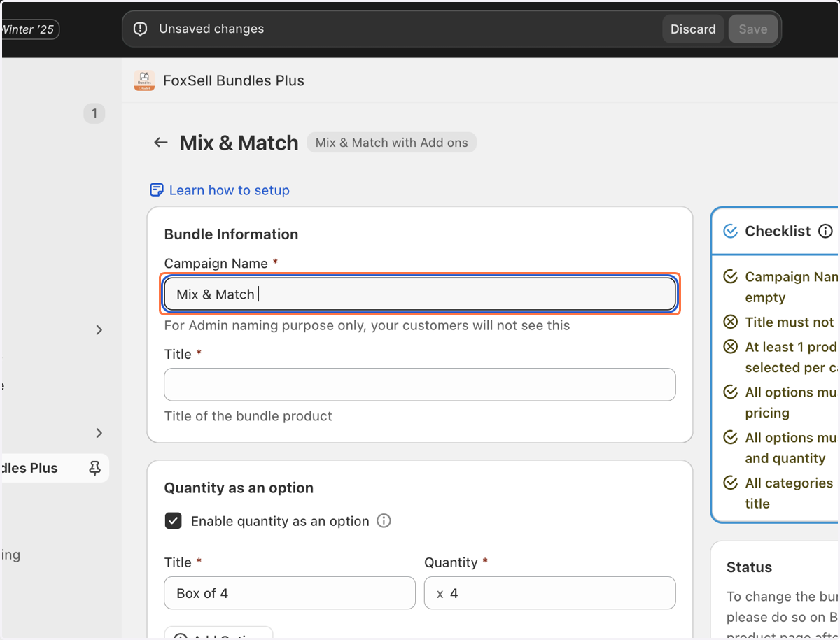Viewport: 840px width, 640px height.
Task: Discard the unsaved changes
Action: (x=693, y=29)
